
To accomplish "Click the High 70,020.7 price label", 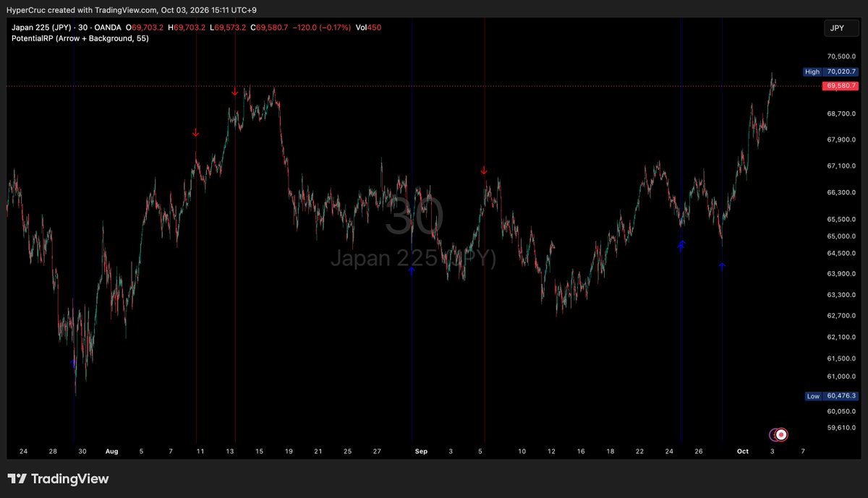I will 830,72.
